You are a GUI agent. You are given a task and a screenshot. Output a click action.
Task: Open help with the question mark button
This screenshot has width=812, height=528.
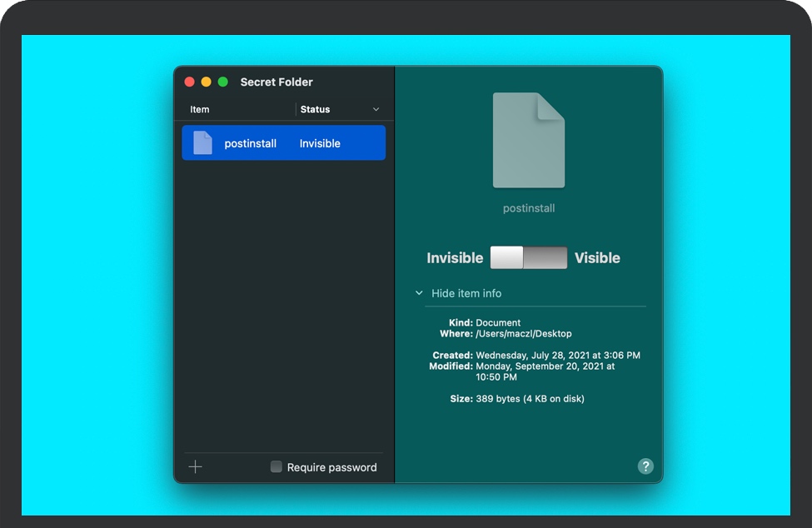[645, 466]
